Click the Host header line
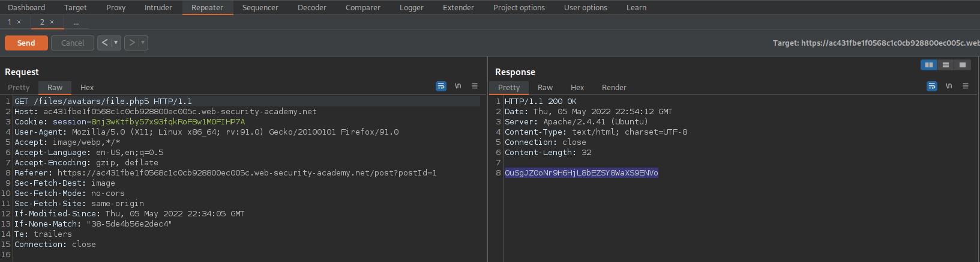The width and height of the screenshot is (980, 262). tap(166, 111)
